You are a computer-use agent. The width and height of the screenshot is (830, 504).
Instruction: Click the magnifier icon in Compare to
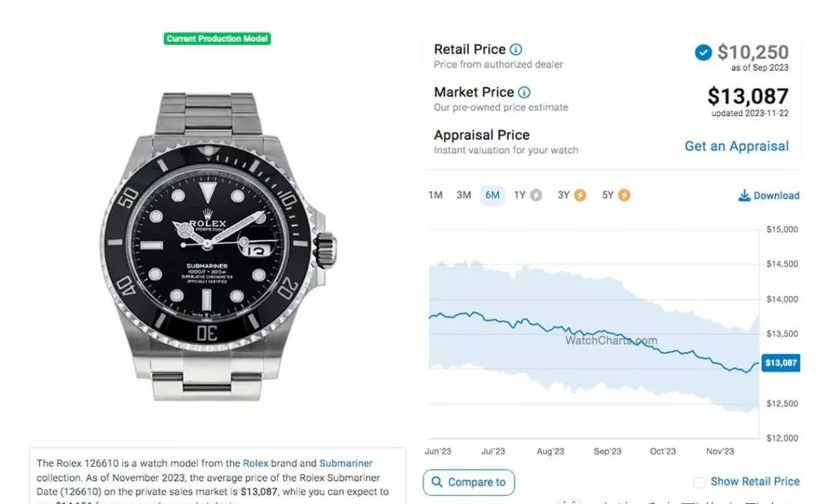[x=438, y=482]
